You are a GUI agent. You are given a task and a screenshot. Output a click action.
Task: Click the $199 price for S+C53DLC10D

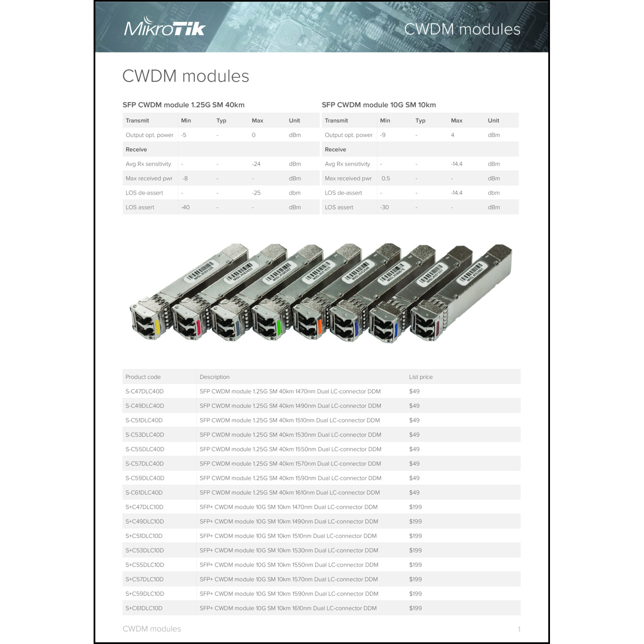coord(415,550)
